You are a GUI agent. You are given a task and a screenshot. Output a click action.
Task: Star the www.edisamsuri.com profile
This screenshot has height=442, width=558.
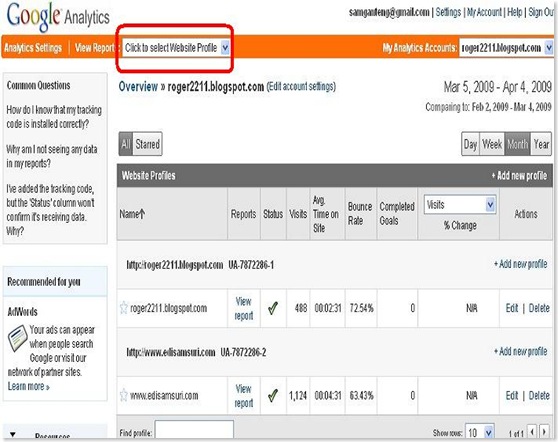123,395
